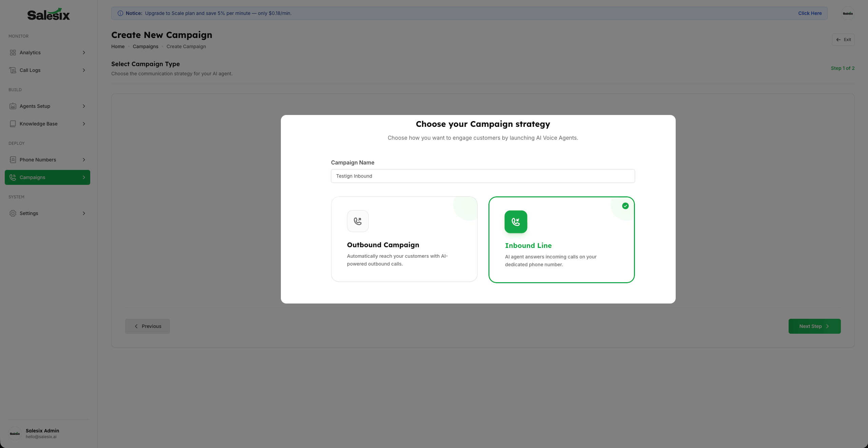Image resolution: width=868 pixels, height=448 pixels.
Task: Expand the Call Logs chevron arrow
Action: click(84, 70)
